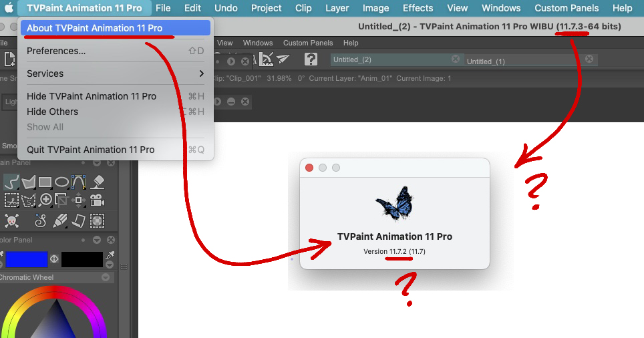Screen dimensions: 644x338
Task: Click the triangle inside the chromatic wheel
Action: pos(56,323)
